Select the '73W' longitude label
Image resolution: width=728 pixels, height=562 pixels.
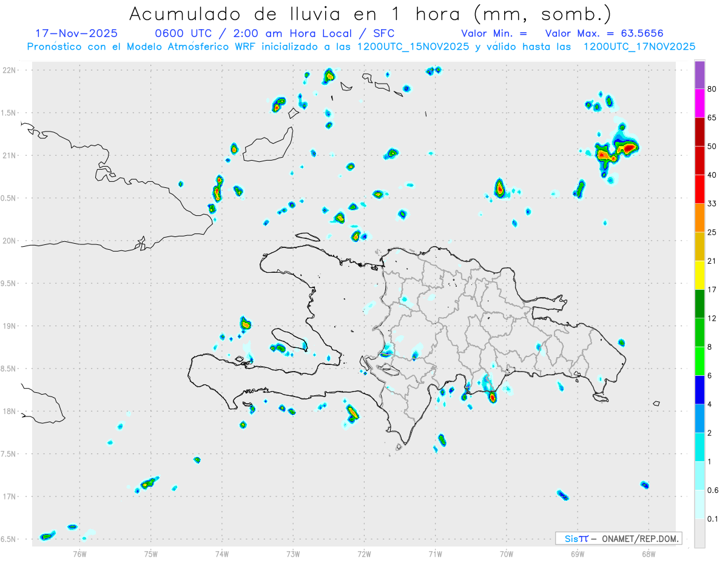coord(293,553)
